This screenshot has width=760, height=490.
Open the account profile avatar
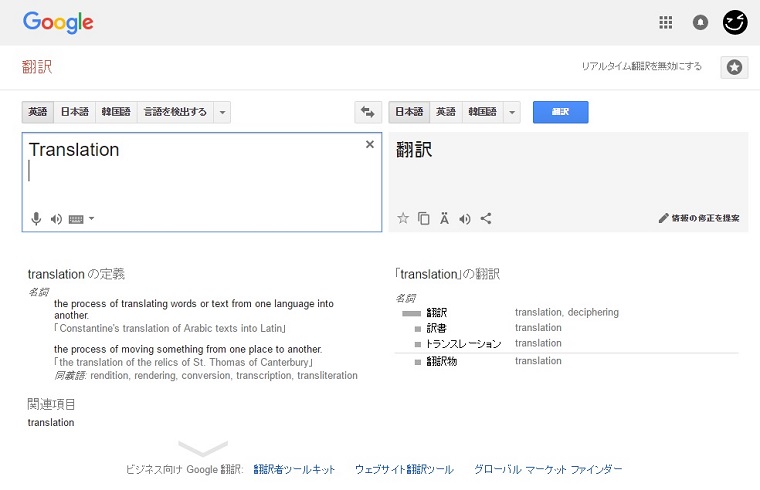(x=735, y=22)
